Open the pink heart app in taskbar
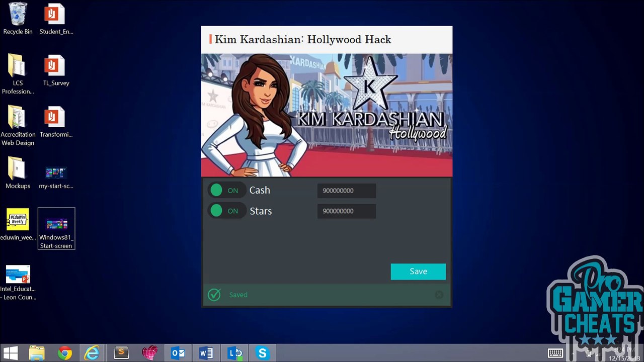Screen dimensions: 644x362 click(x=150, y=353)
